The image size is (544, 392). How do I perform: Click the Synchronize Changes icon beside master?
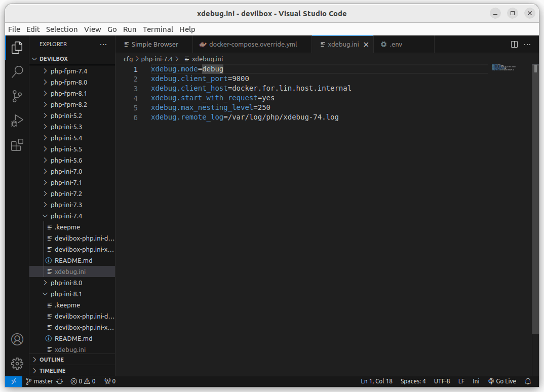point(60,381)
